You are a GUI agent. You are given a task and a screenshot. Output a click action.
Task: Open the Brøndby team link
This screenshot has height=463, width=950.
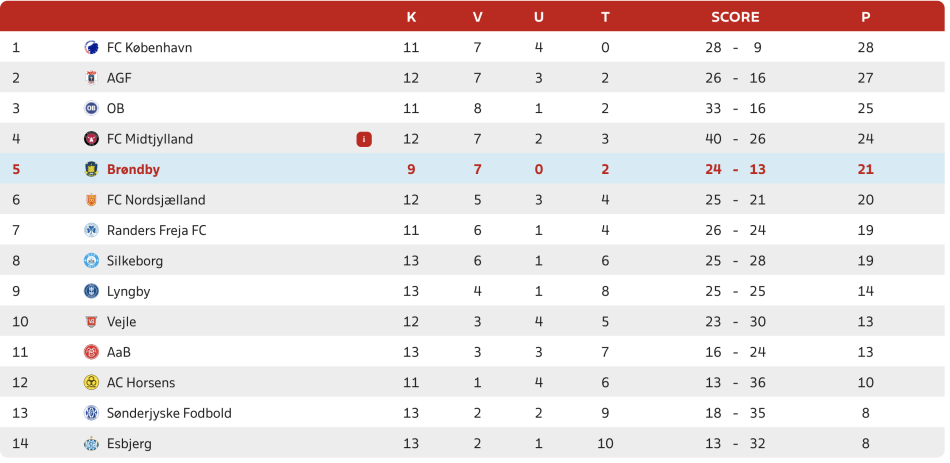click(133, 170)
